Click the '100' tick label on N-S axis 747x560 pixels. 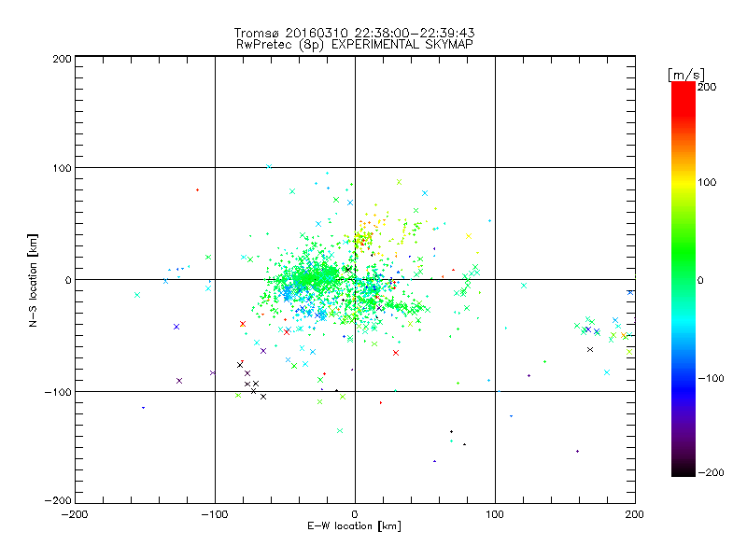62,168
